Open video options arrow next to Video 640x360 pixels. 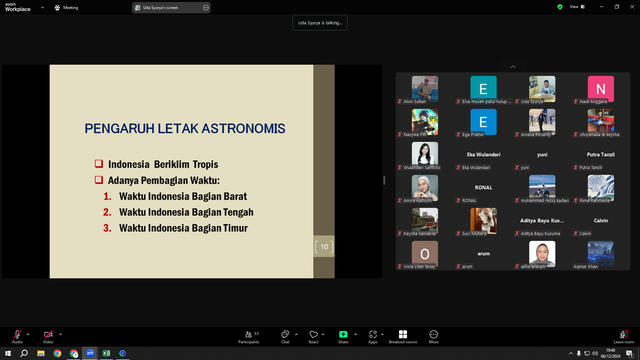(60, 334)
